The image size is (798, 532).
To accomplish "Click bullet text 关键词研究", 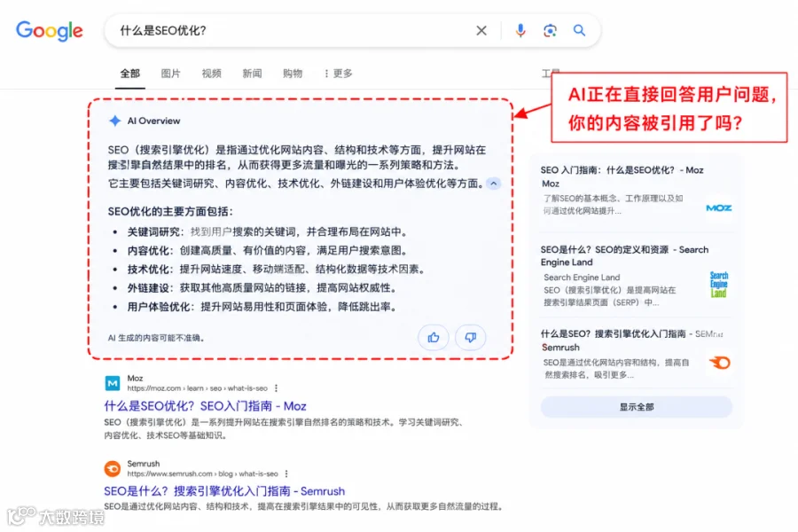I will click(x=153, y=231).
